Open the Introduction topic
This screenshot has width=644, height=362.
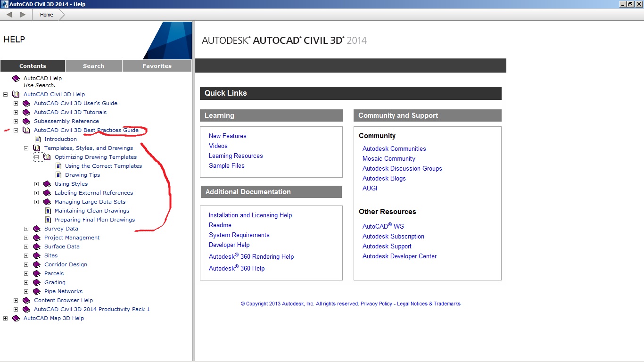pyautogui.click(x=60, y=139)
